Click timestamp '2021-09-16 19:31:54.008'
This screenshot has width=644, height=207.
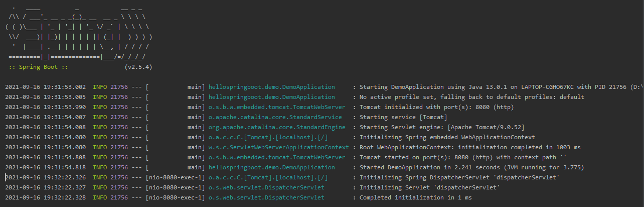pyautogui.click(x=46, y=127)
